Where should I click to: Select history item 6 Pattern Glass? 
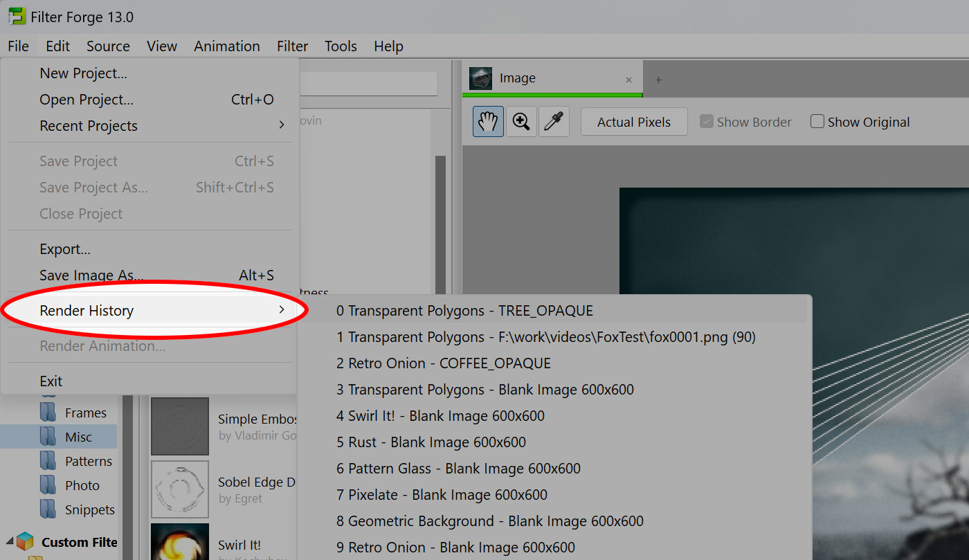(x=554, y=469)
